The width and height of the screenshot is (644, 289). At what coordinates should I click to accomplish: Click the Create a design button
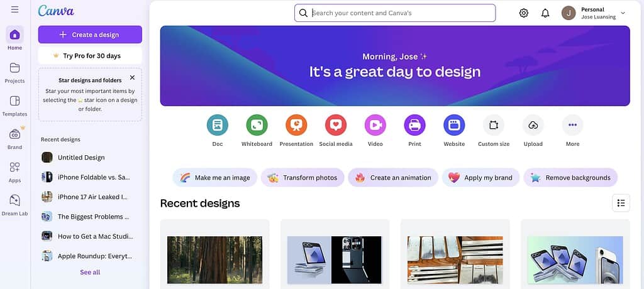coord(90,35)
